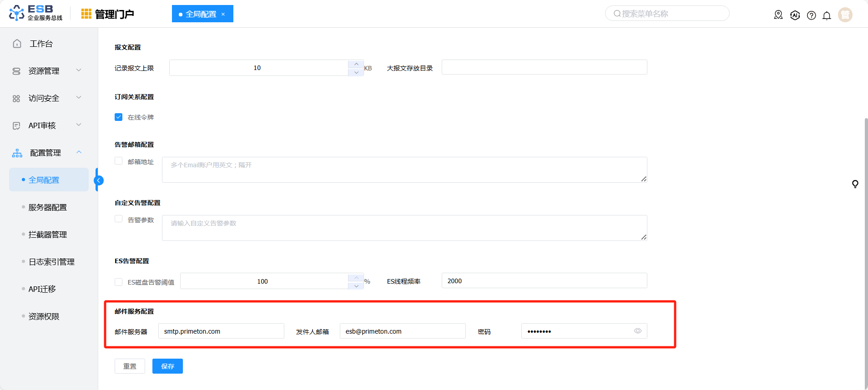Screen dimensions: 868x390
Task: Show password with the eye icon
Action: 637,331
